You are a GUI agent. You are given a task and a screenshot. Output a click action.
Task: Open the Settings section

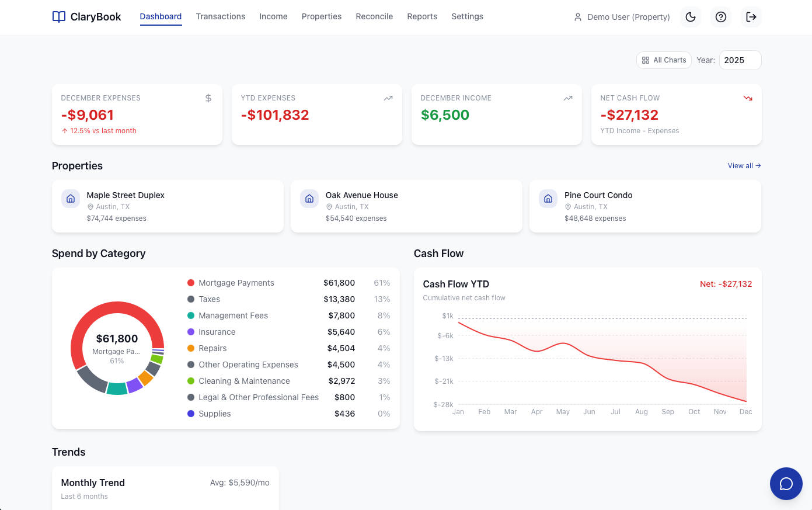click(x=467, y=16)
